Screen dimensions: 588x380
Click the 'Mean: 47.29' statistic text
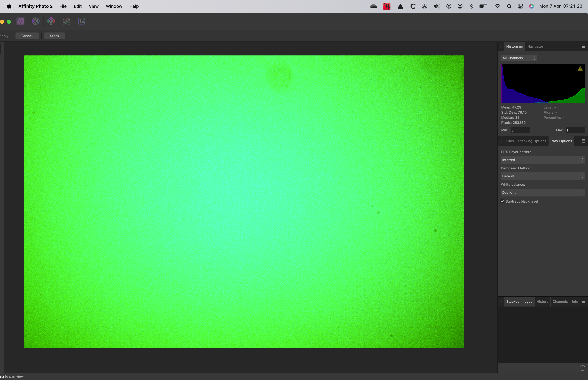(511, 107)
